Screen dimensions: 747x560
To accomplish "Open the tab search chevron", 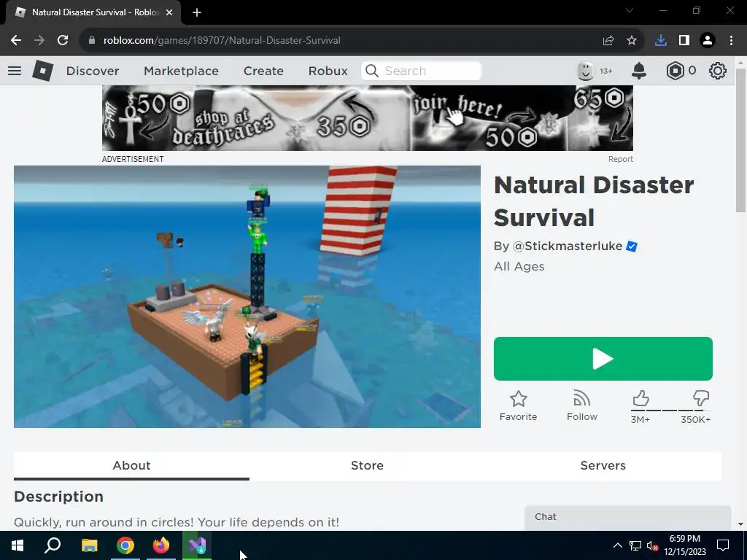I will pyautogui.click(x=630, y=10).
